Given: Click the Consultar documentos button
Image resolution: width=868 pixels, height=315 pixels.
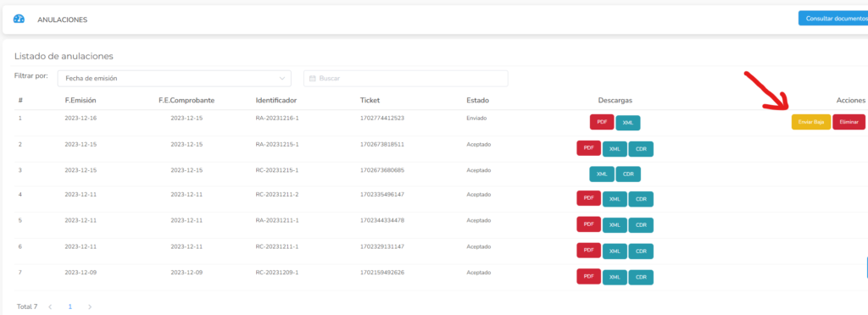Looking at the screenshot, I should pyautogui.click(x=833, y=19).
